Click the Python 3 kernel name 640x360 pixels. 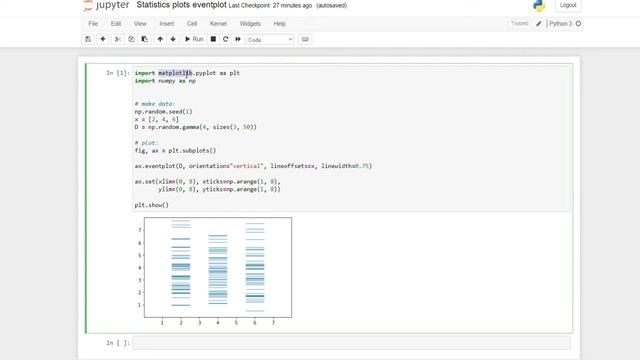tap(560, 24)
